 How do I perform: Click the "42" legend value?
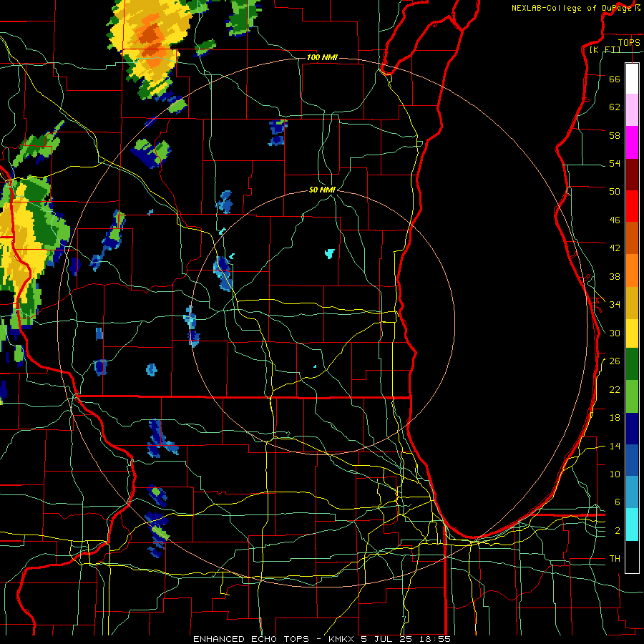coord(615,248)
